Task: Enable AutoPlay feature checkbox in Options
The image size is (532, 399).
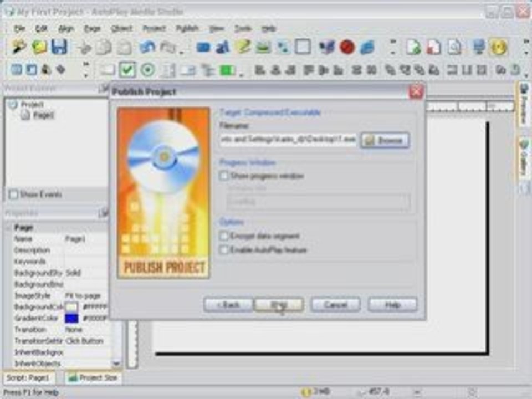Action: click(224, 250)
